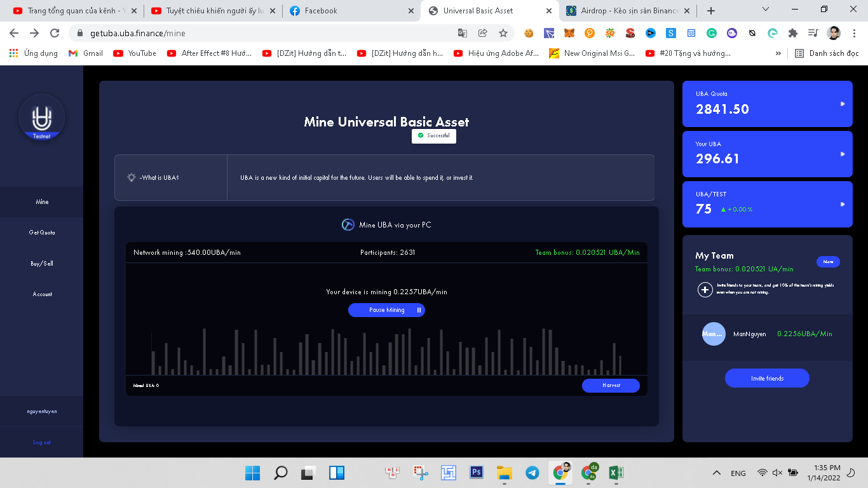The width and height of the screenshot is (868, 488).
Task: Click the ManNguyen team member avatar
Action: [x=714, y=334]
